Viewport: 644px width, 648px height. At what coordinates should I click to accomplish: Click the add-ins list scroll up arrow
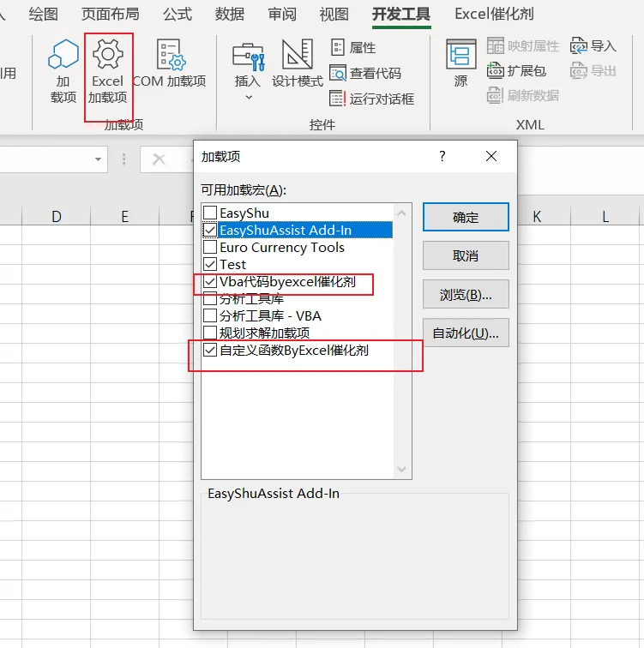point(401,213)
